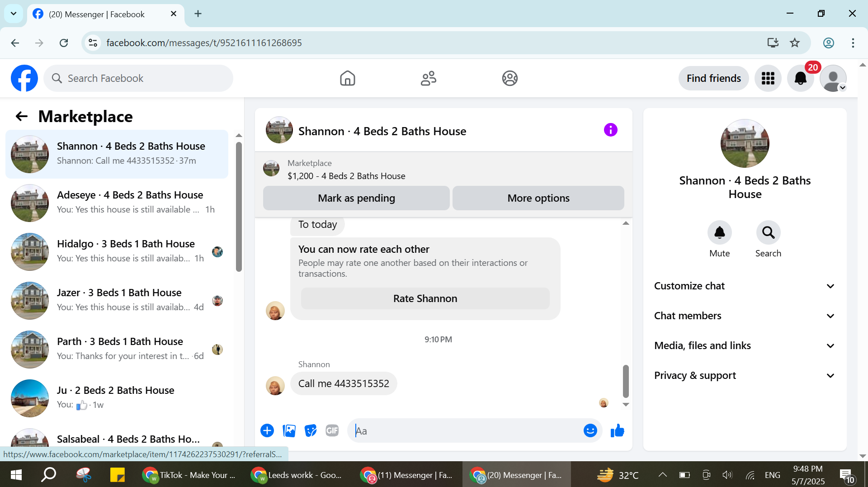Click the address bar URL
868x487 pixels.
[x=204, y=43]
